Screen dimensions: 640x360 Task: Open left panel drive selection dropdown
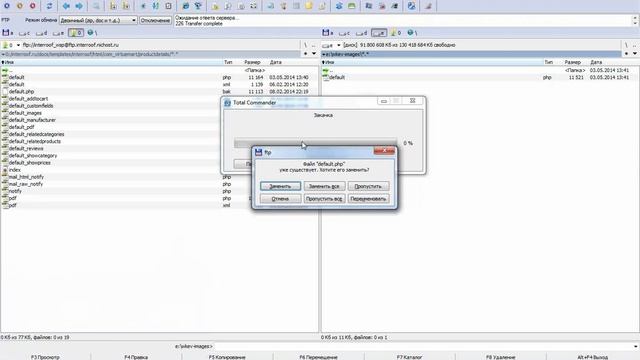click(x=18, y=45)
